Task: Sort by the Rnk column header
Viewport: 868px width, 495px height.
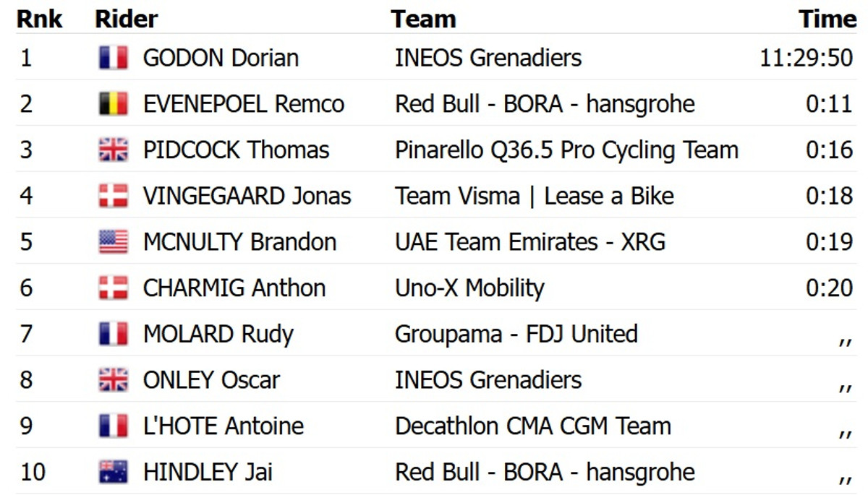Action: point(39,19)
